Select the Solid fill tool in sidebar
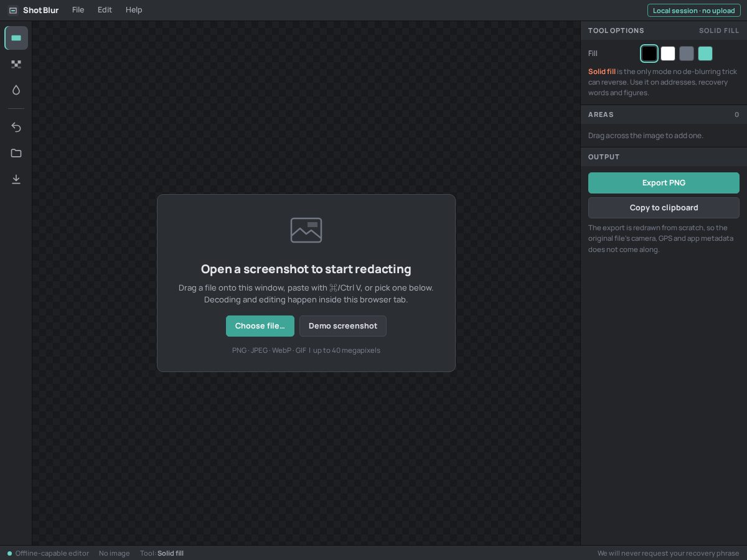The width and height of the screenshot is (747, 560). [16, 38]
